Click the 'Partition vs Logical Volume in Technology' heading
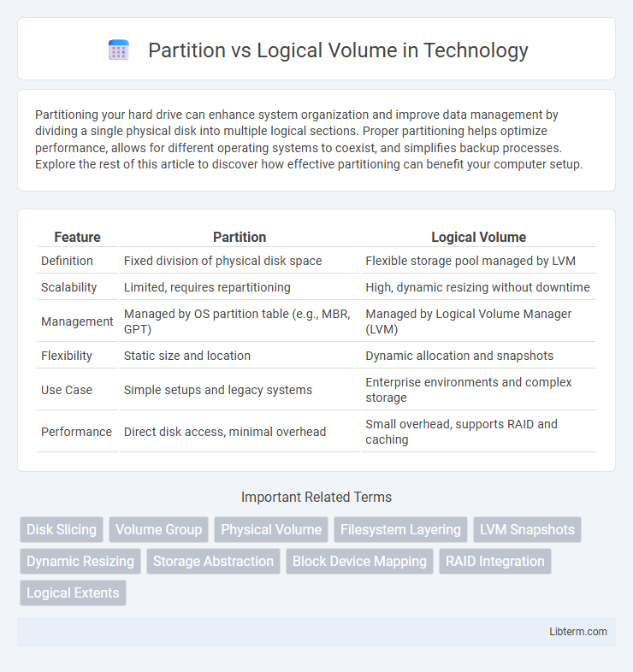Image resolution: width=633 pixels, height=672 pixels. click(338, 50)
